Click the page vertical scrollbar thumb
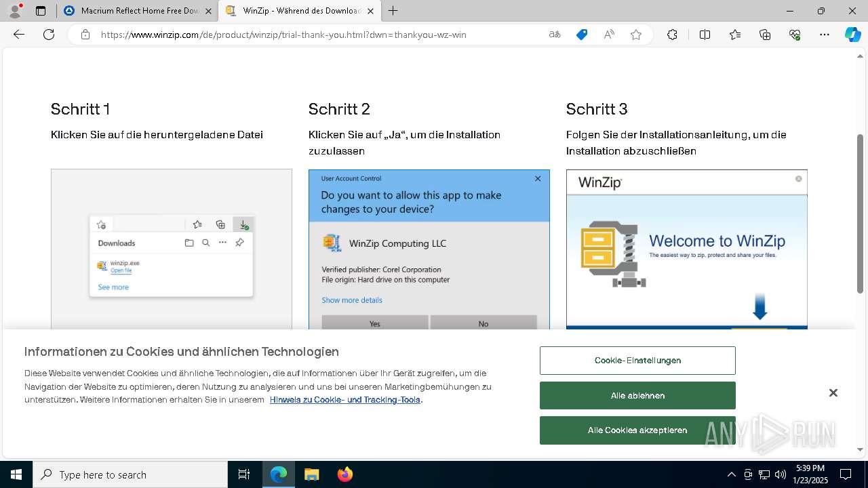868x488 pixels. (860, 213)
